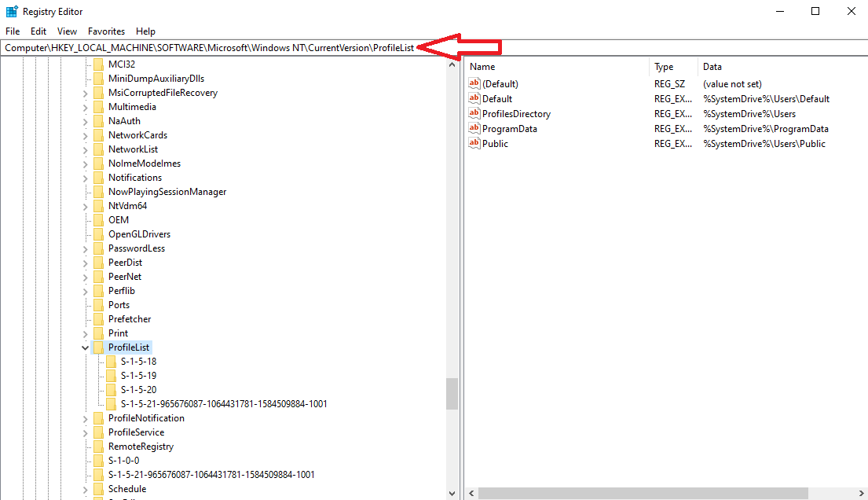
Task: Select the S-1-0-0 key
Action: 123,460
